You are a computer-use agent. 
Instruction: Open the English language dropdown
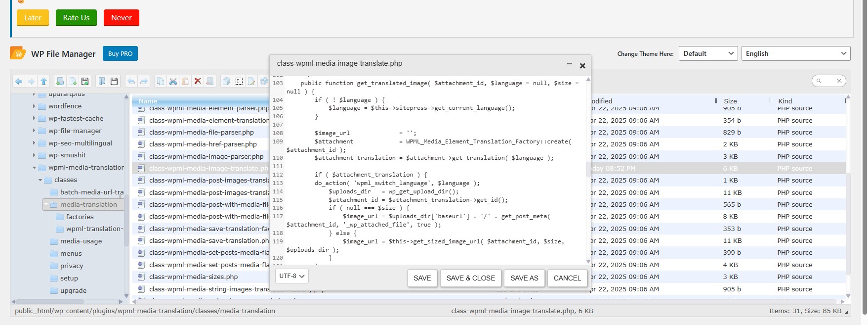(x=795, y=53)
